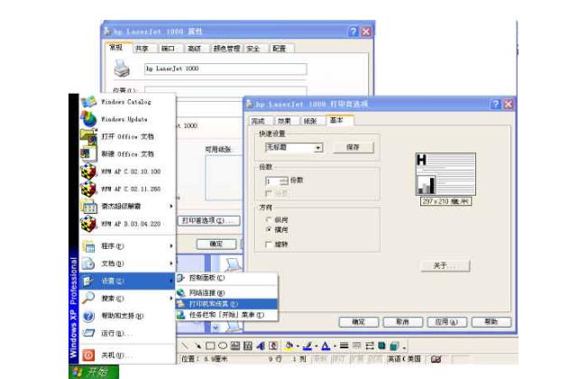Pick the fill color paint bucket
Screen dimensions: 588x379
tap(289, 346)
